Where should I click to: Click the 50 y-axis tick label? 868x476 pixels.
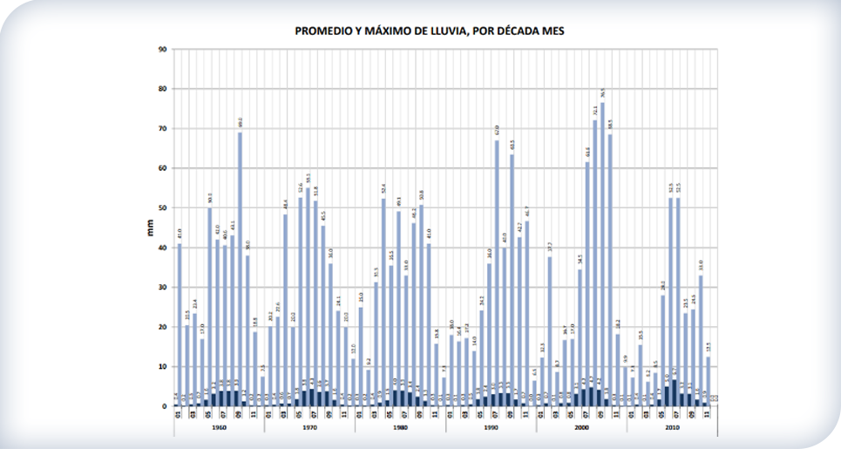(x=163, y=207)
